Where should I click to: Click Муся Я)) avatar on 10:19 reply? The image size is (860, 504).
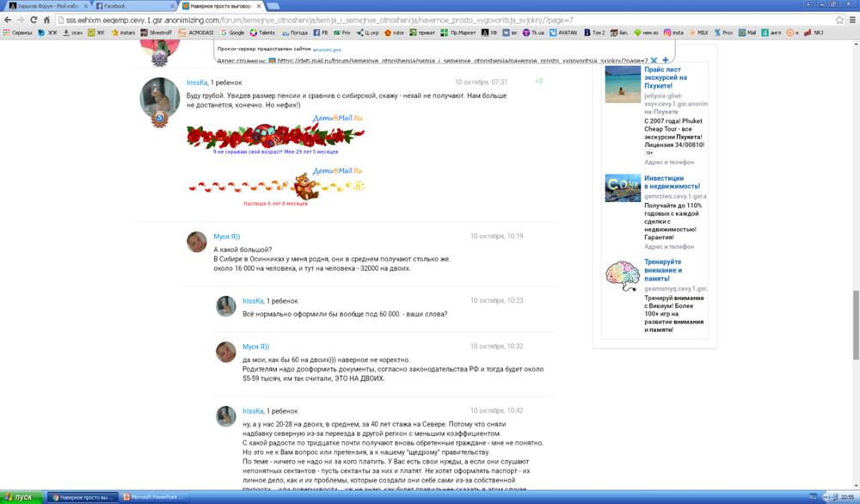point(197,242)
